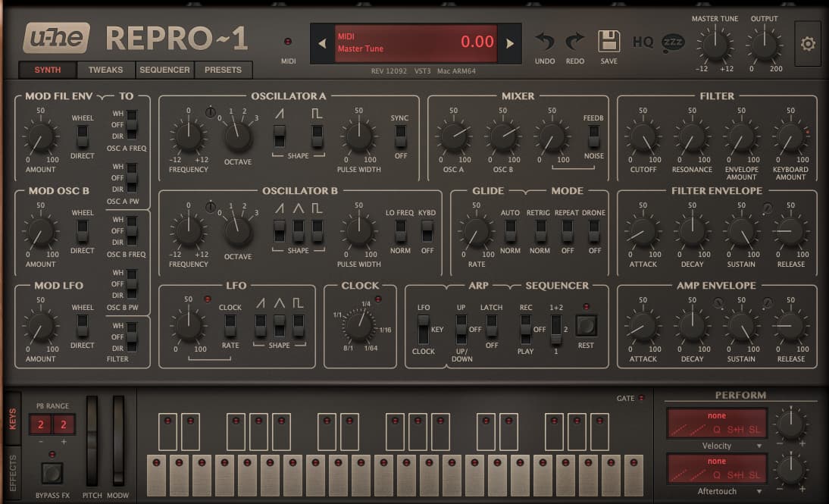Click the Redo arrow icon
This screenshot has height=504, width=829.
click(x=574, y=41)
